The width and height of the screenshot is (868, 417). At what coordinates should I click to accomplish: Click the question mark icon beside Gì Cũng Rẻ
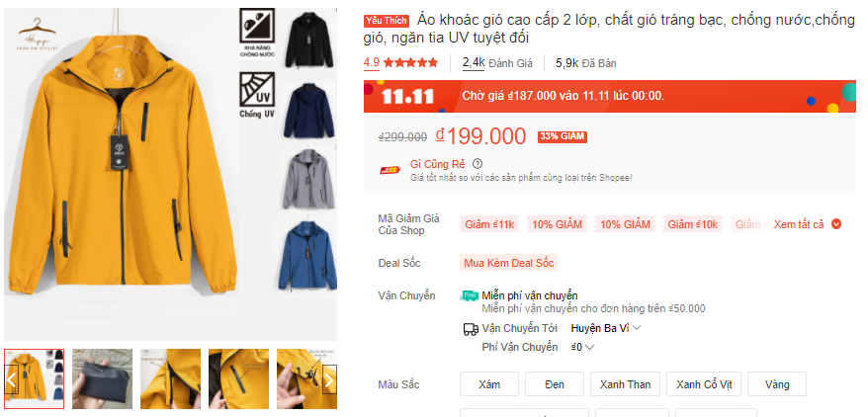tap(477, 164)
